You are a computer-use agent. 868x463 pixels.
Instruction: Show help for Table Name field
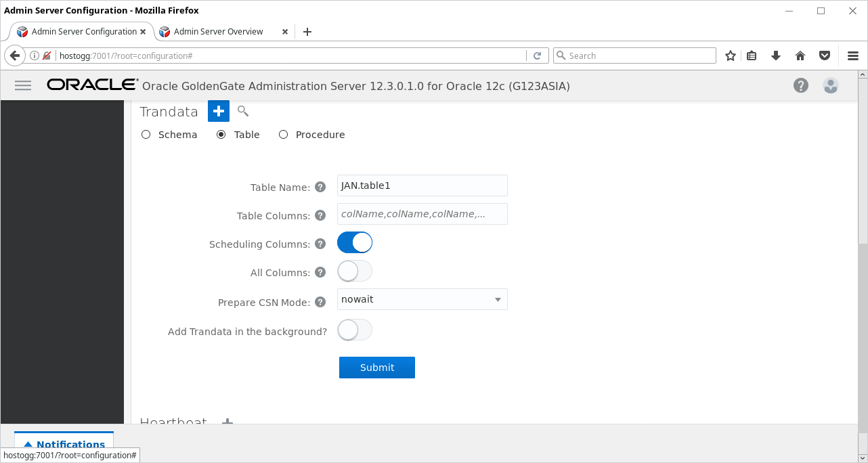pos(321,188)
